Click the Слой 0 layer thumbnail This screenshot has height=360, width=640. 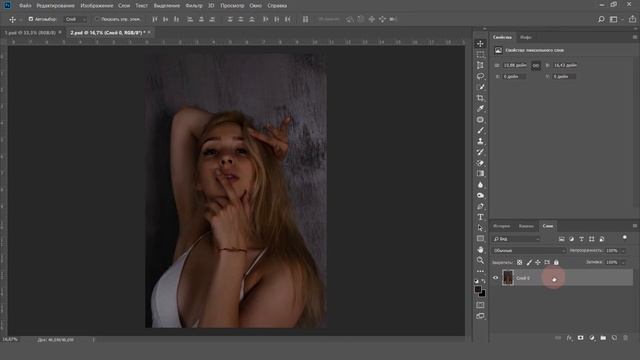508,278
